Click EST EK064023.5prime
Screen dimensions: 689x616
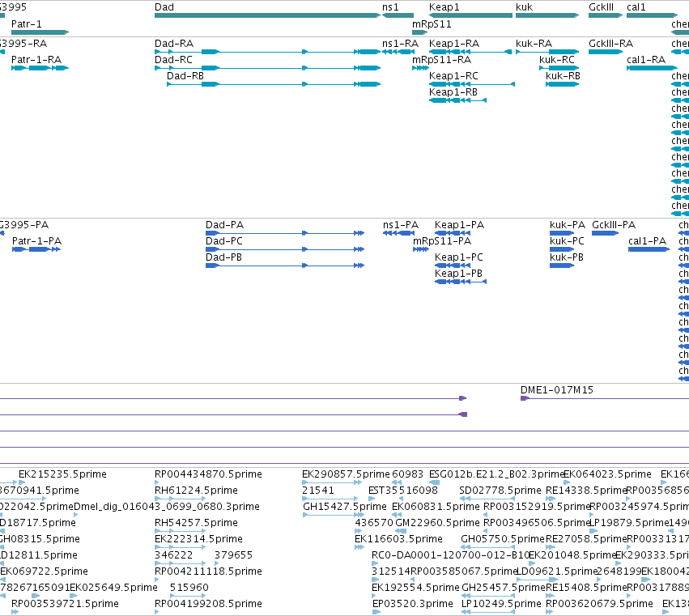pyautogui.click(x=607, y=474)
